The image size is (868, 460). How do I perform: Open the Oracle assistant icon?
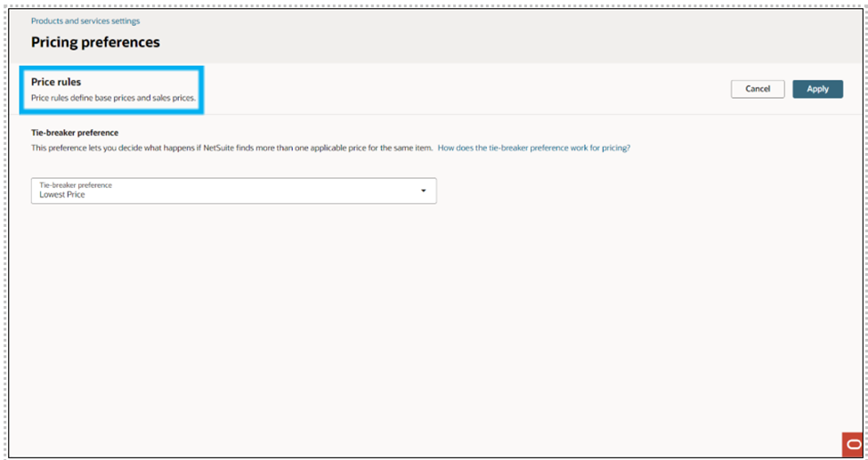[855, 445]
